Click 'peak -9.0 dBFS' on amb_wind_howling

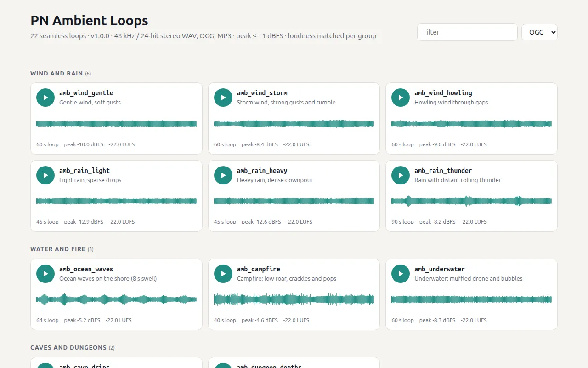(437, 144)
